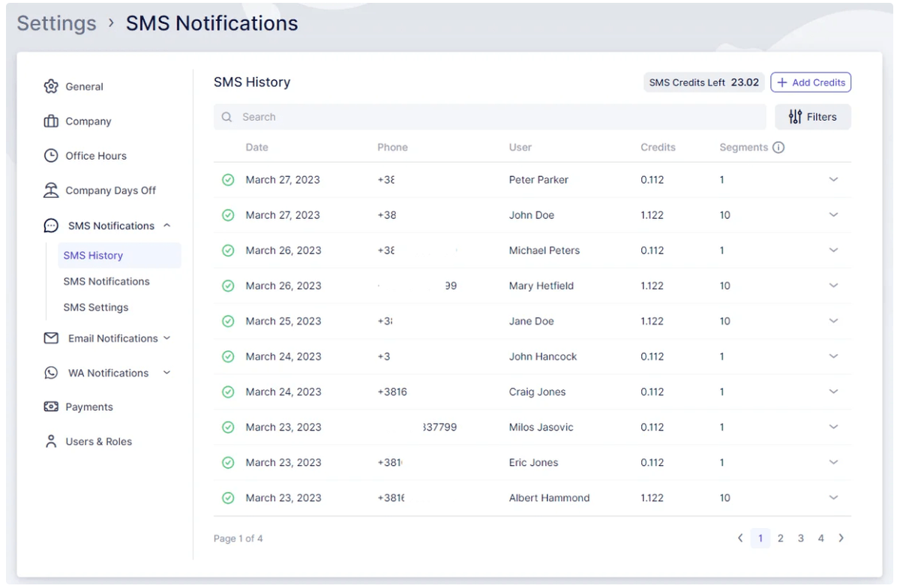Click status check icon for John Hancock
The image size is (900, 588).
point(228,357)
